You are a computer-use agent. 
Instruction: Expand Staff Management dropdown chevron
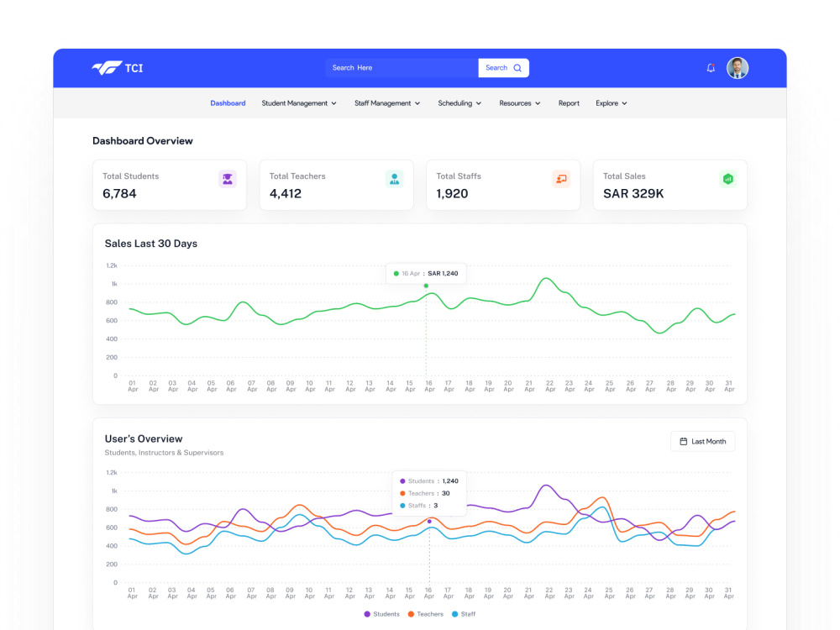(417, 103)
